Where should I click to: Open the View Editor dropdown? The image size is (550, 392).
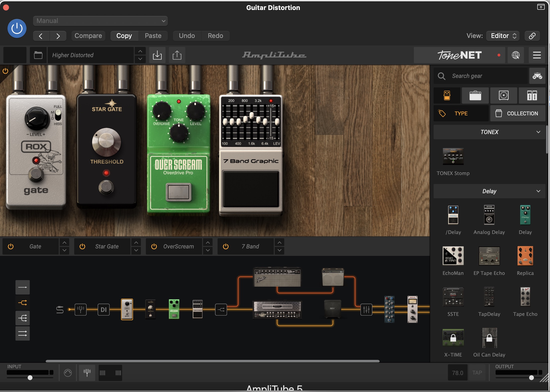[503, 36]
